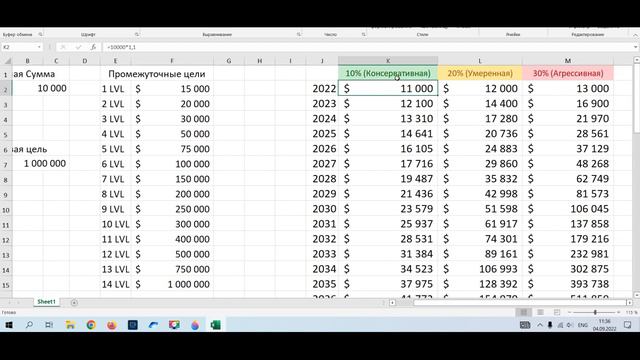Select column K header
Image resolution: width=640 pixels, height=360 pixels.
388,61
